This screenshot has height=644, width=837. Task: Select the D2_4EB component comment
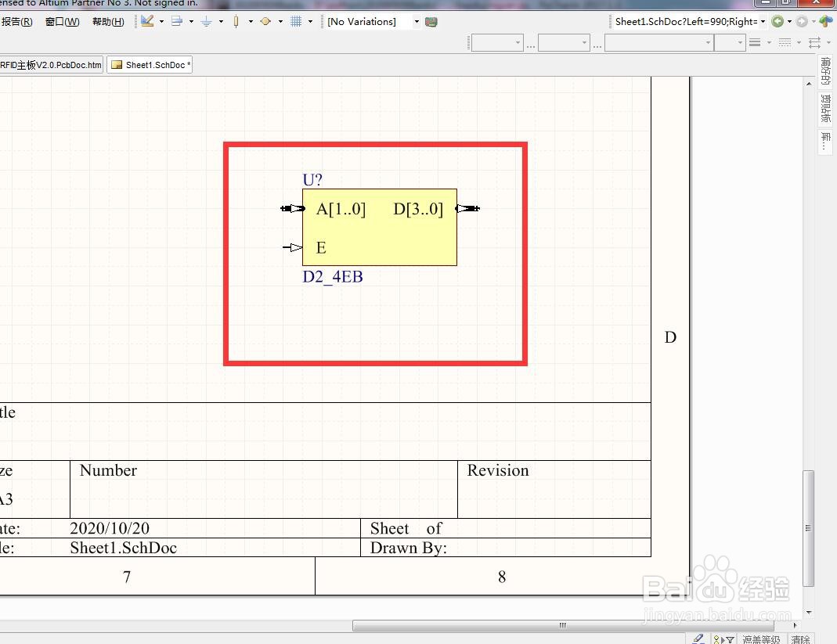(x=333, y=276)
